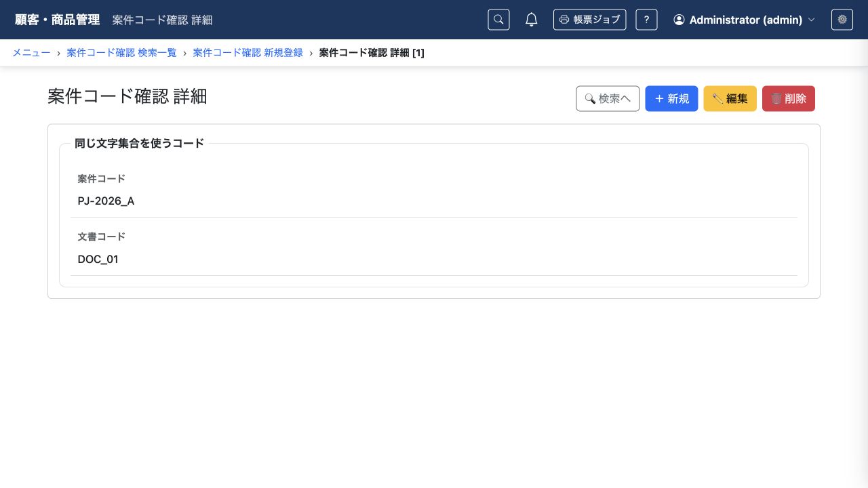The width and height of the screenshot is (868, 488).
Task: Return to search with 検索へ button
Action: click(x=608, y=98)
